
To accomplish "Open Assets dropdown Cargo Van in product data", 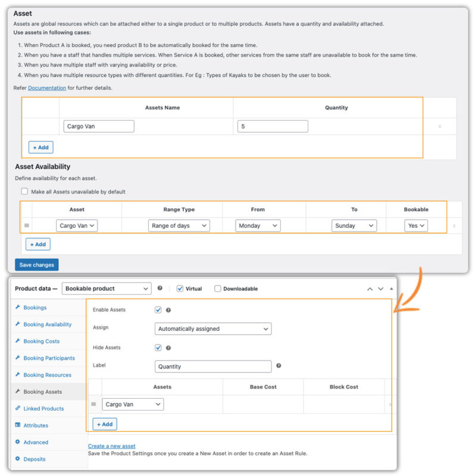I will tap(133, 405).
